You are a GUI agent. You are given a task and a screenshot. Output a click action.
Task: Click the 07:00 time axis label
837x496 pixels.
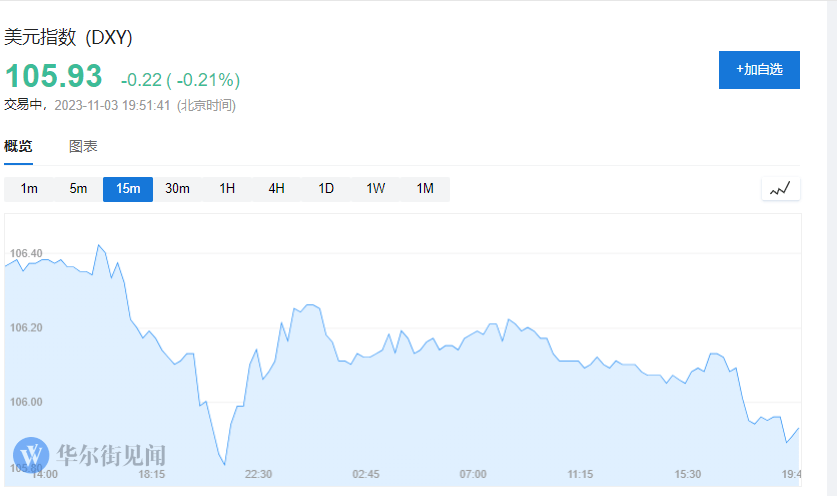point(473,474)
